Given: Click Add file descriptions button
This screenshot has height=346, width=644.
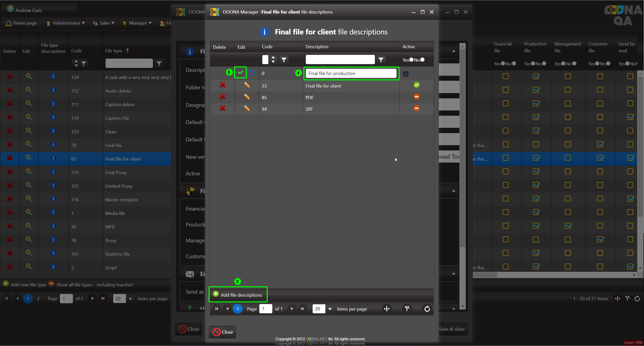Looking at the screenshot, I should click(x=238, y=295).
